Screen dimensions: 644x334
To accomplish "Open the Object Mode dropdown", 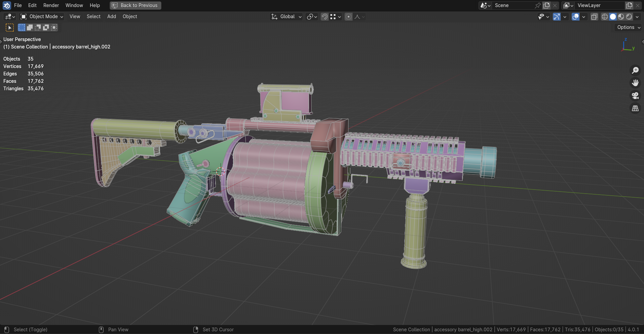I will [42, 16].
